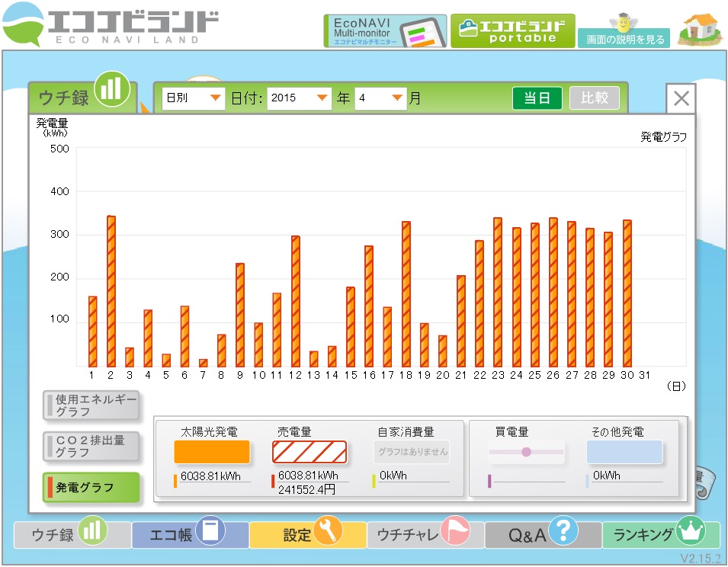
Task: Click the V2.15.2 version text
Action: [x=701, y=558]
